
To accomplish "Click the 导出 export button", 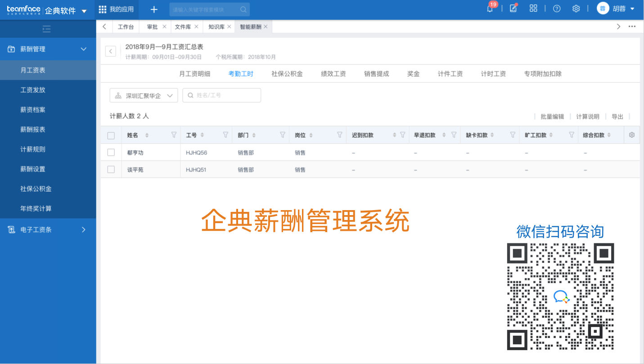I will tap(617, 117).
